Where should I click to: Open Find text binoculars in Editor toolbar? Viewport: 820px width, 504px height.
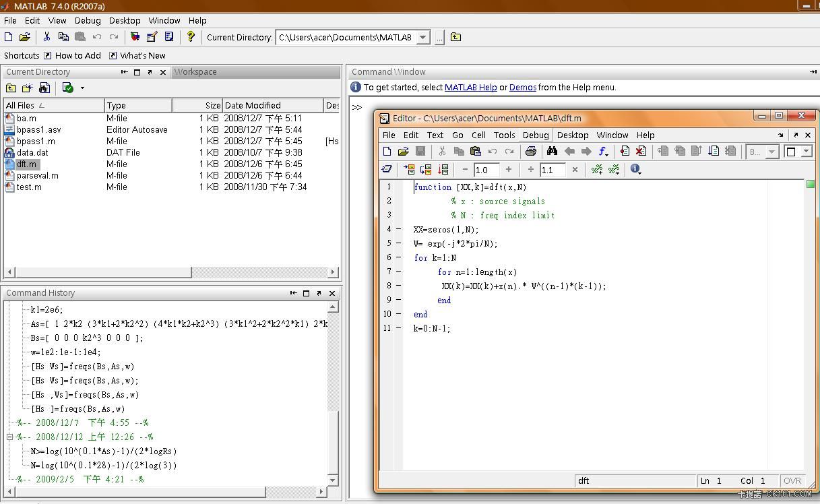click(553, 152)
